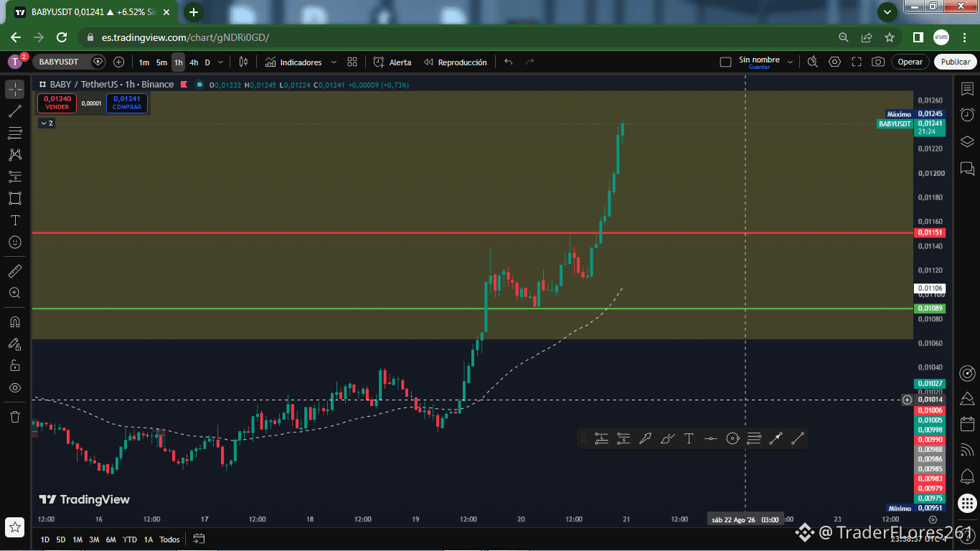Redo the chart action
This screenshot has height=551, width=980.
pyautogui.click(x=530, y=62)
